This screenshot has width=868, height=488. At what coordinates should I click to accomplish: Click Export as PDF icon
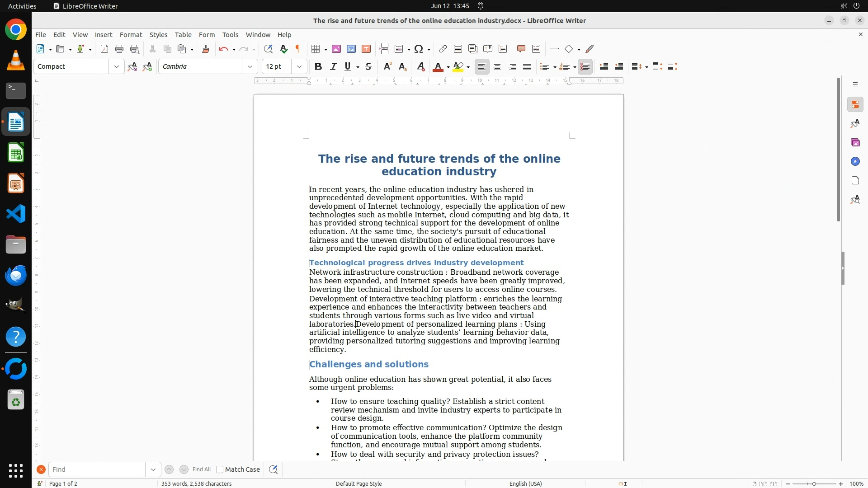pyautogui.click(x=104, y=49)
